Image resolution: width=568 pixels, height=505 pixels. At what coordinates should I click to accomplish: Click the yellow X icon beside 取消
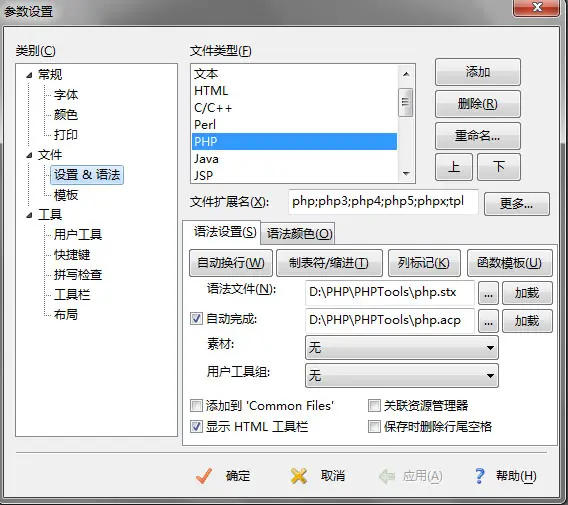tap(299, 476)
